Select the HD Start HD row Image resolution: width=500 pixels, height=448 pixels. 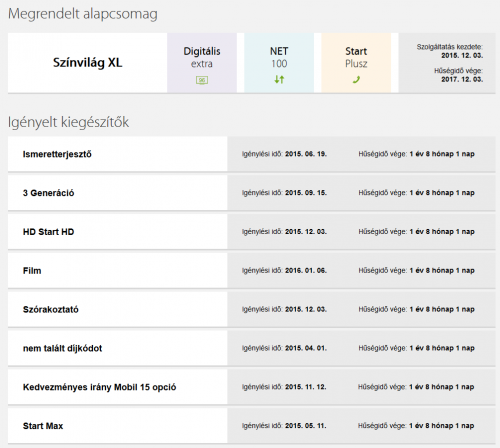point(252,232)
